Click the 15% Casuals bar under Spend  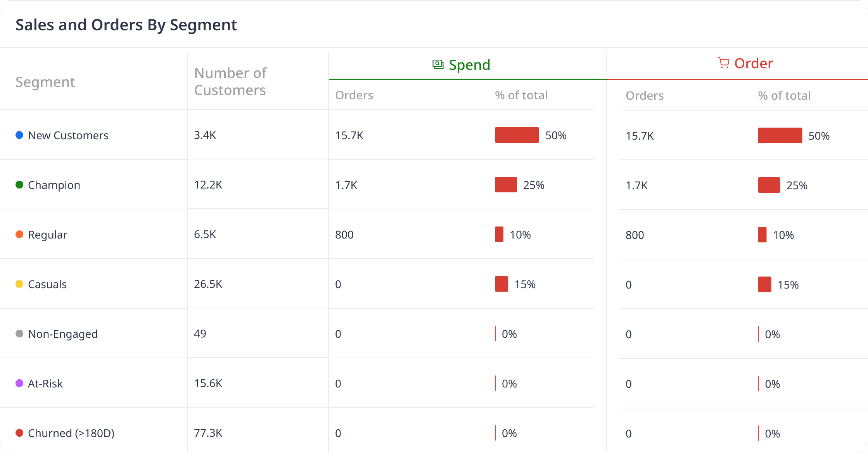501,284
